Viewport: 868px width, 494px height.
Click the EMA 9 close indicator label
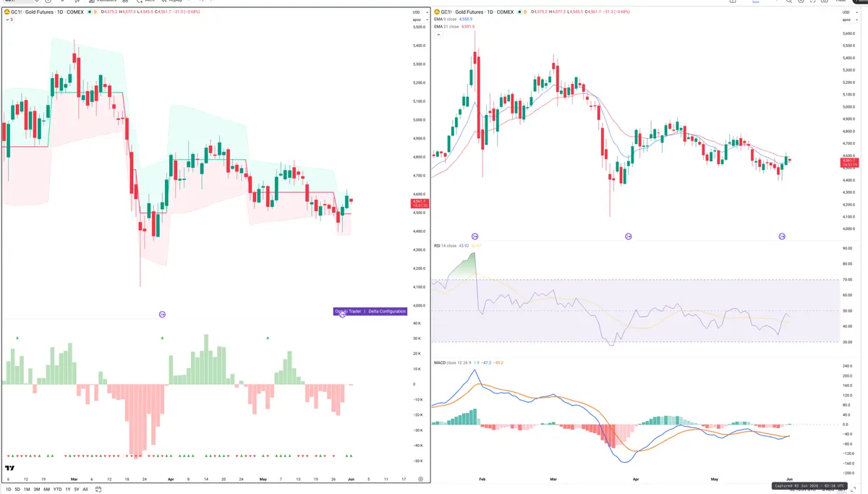point(446,20)
